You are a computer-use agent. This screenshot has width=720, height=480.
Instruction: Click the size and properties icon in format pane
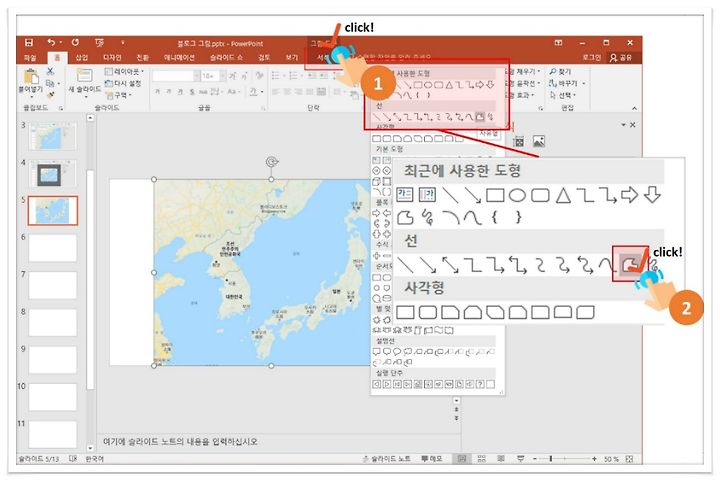[519, 141]
